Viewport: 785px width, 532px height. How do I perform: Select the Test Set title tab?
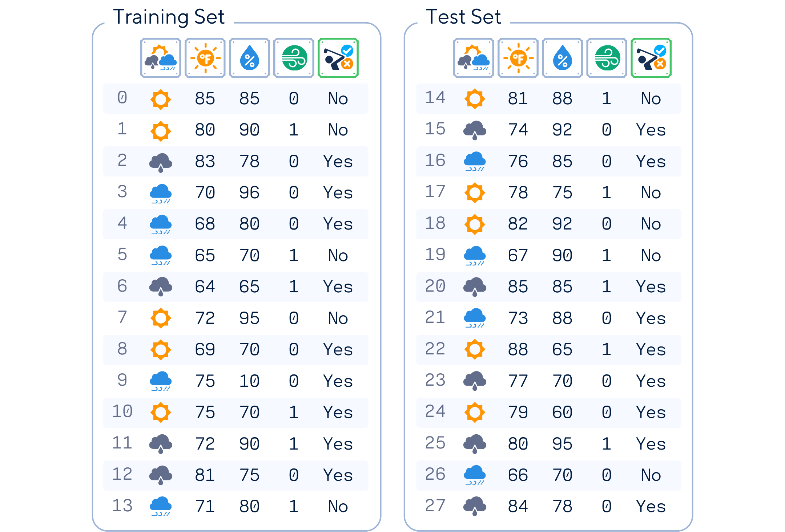click(463, 17)
